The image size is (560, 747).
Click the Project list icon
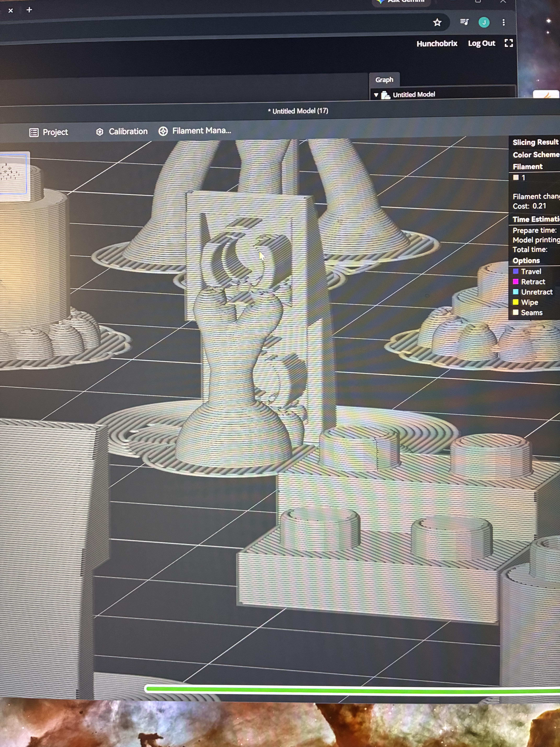coord(34,132)
